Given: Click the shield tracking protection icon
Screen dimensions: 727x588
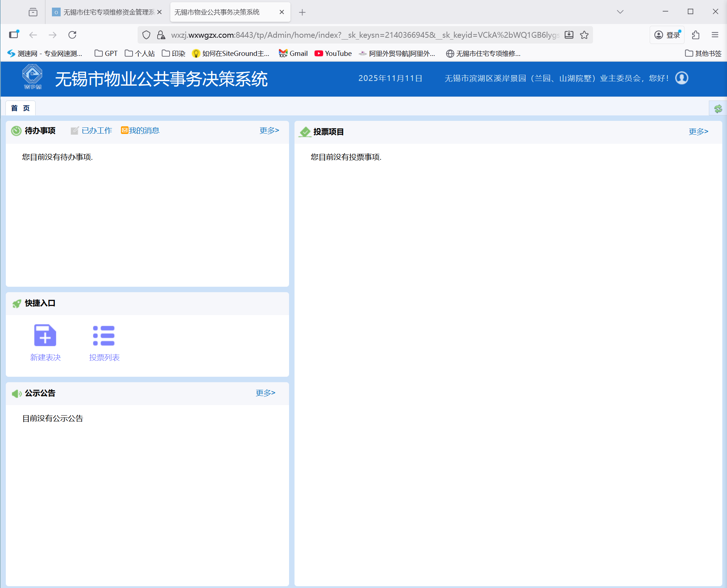Looking at the screenshot, I should [146, 35].
